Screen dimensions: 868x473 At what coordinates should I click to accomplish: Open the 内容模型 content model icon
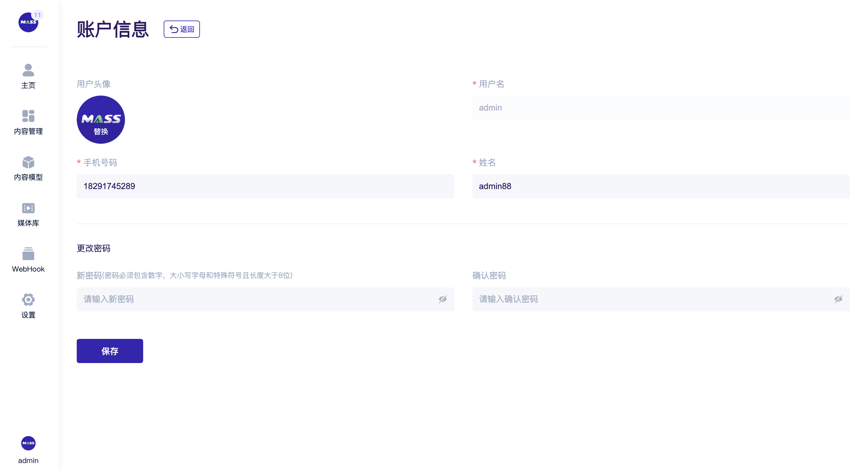pos(28,162)
